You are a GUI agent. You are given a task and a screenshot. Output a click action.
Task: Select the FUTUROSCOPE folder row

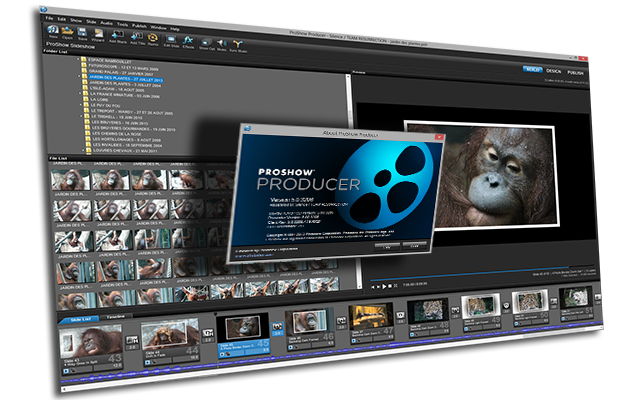tap(119, 67)
